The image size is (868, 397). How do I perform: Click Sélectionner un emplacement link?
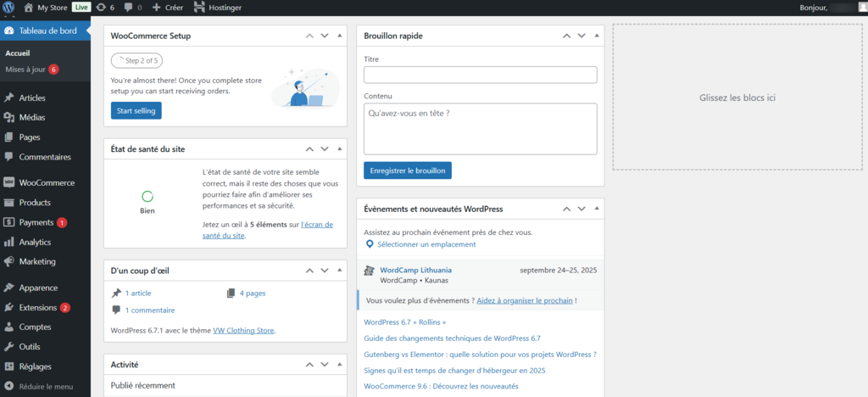coord(426,244)
